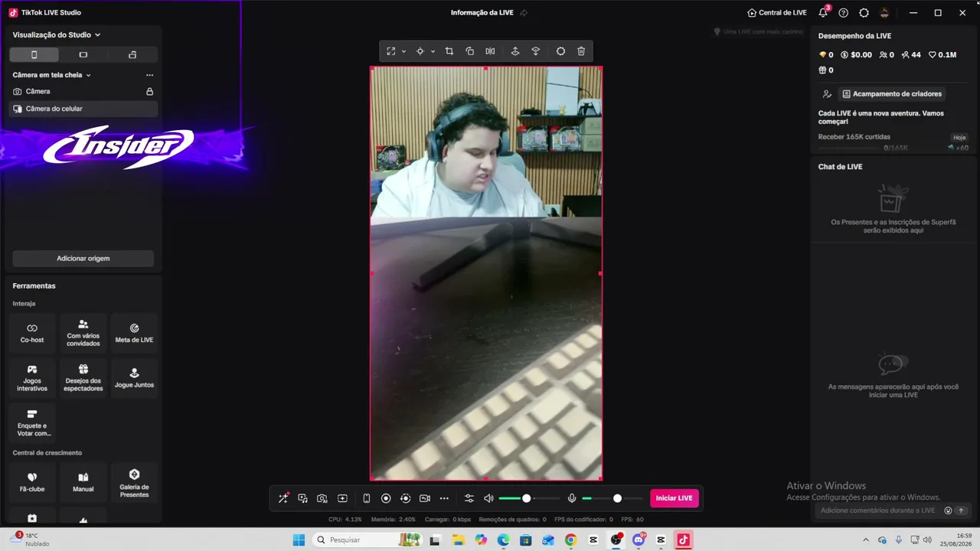Open the Desejos dos espectadores tool
Viewport: 980px width, 551px height.
pyautogui.click(x=83, y=378)
